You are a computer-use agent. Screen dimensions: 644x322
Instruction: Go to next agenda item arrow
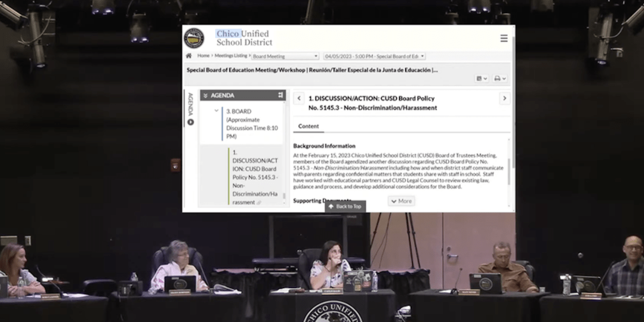click(x=504, y=98)
